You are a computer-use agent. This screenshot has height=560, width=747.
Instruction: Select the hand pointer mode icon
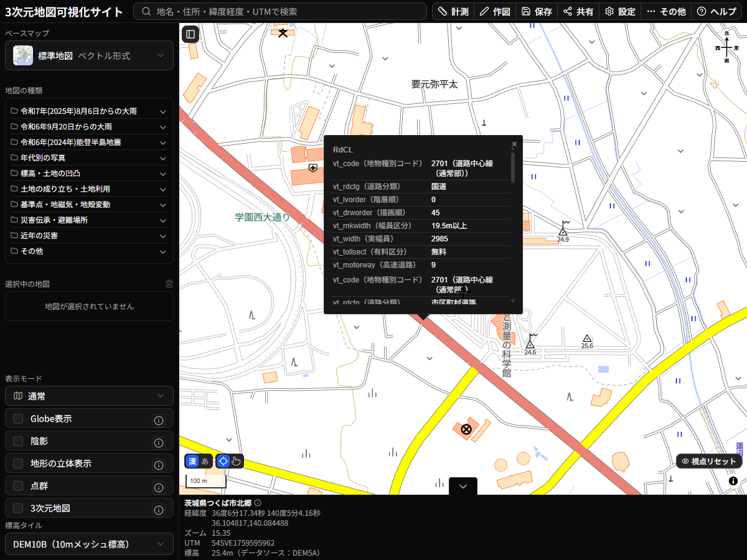click(x=236, y=461)
